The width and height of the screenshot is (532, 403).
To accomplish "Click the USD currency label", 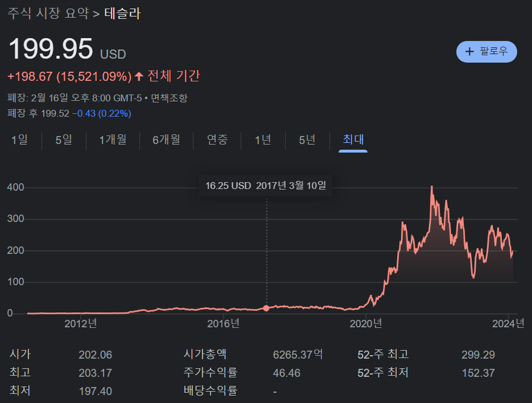I will [113, 54].
